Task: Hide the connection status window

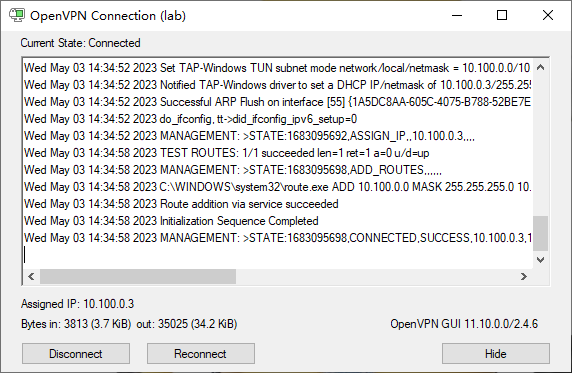Action: pyautogui.click(x=496, y=353)
